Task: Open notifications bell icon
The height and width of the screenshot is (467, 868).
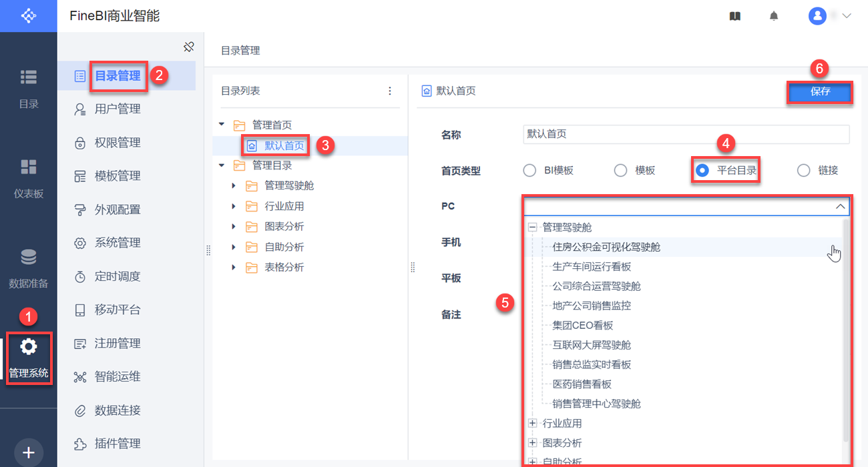Action: (774, 16)
